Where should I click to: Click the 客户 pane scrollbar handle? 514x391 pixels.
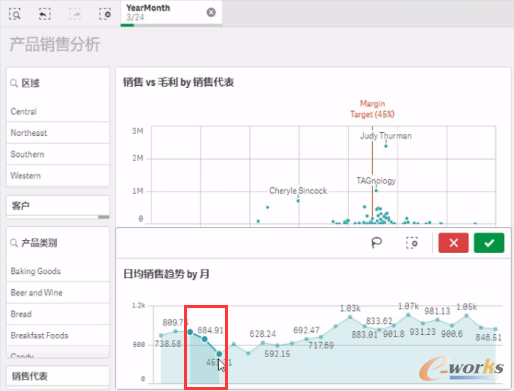(x=104, y=217)
